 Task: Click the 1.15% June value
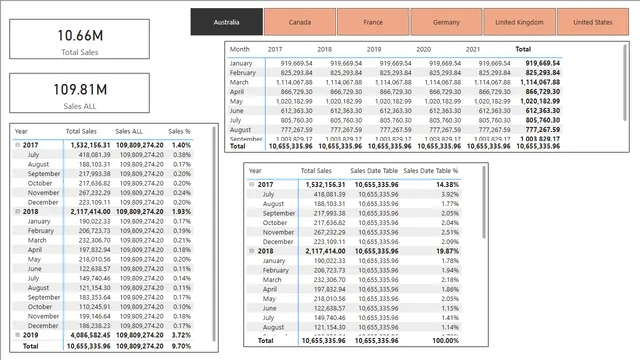[x=450, y=308]
